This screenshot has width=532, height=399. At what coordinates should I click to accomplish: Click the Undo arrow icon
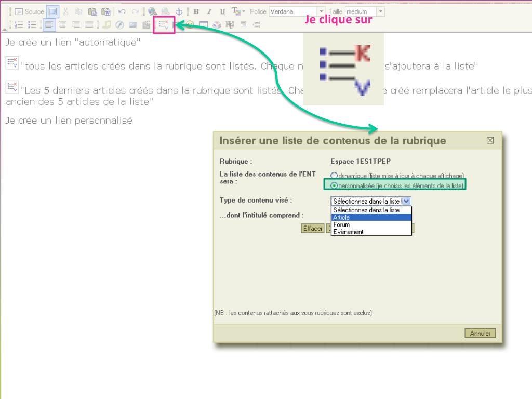pos(122,11)
